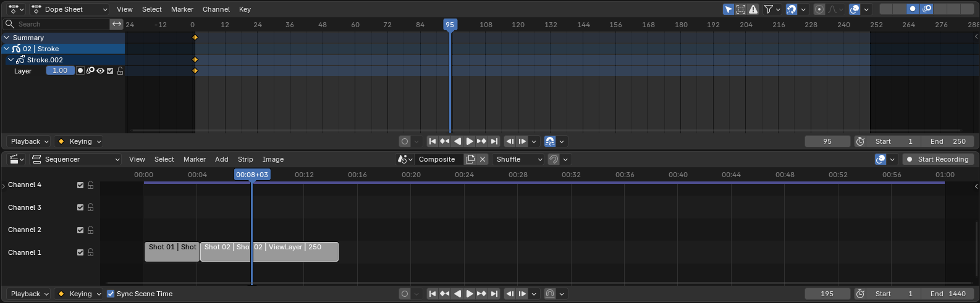Click the Dope Sheet play animation button
This screenshot has width=980, height=303.
click(470, 141)
